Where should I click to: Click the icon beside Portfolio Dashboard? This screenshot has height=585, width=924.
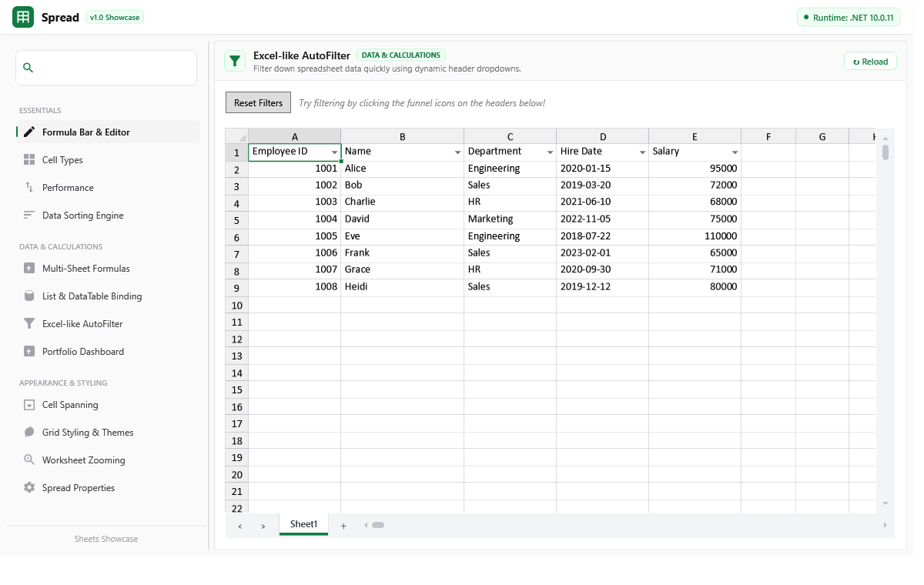tap(29, 352)
